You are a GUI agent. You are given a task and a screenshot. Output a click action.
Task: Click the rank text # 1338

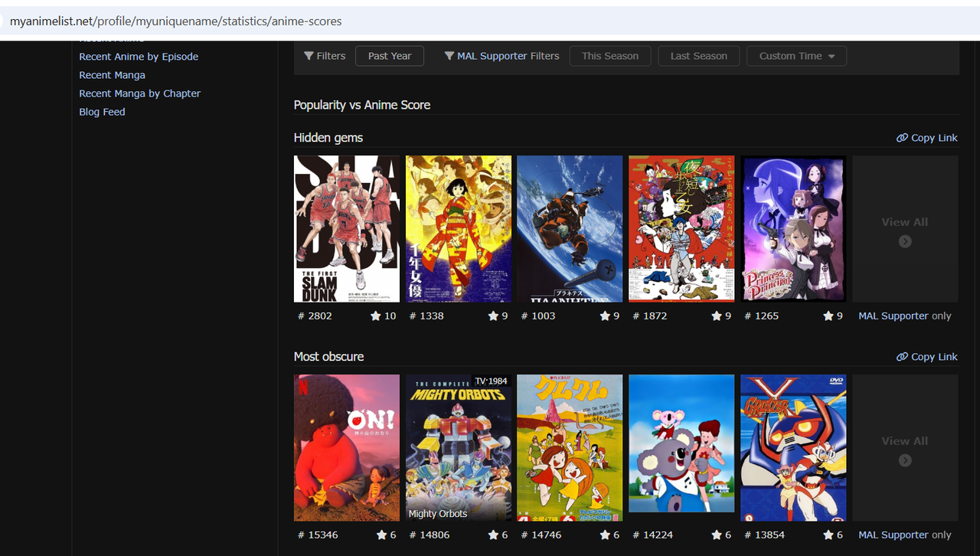(x=426, y=316)
